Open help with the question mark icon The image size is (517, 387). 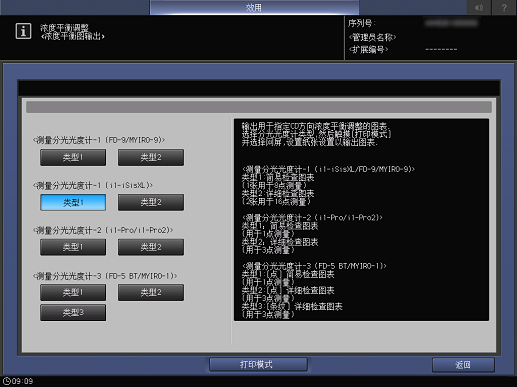[504, 7]
